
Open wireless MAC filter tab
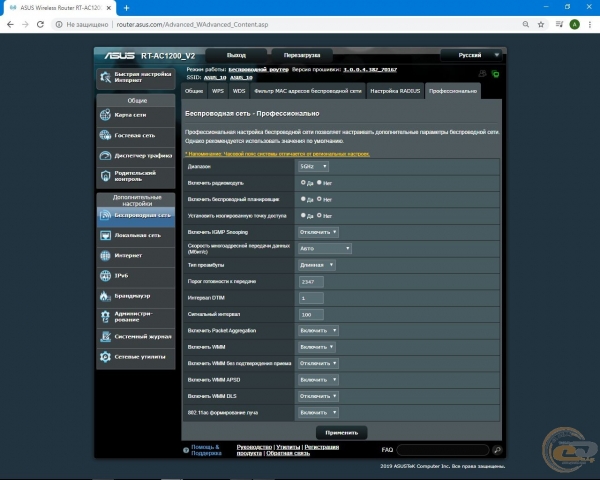308,91
